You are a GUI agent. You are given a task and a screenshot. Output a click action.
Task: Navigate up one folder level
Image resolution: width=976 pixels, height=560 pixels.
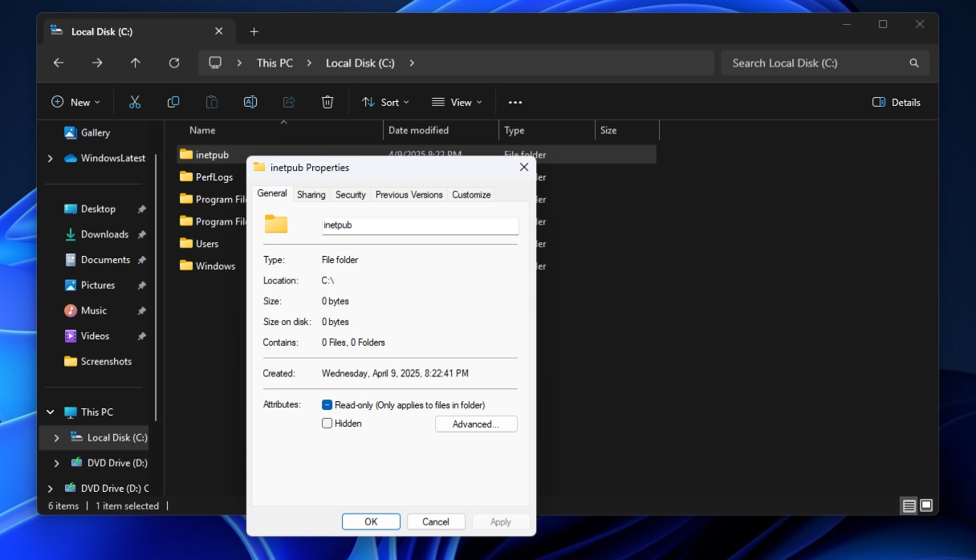pos(135,63)
